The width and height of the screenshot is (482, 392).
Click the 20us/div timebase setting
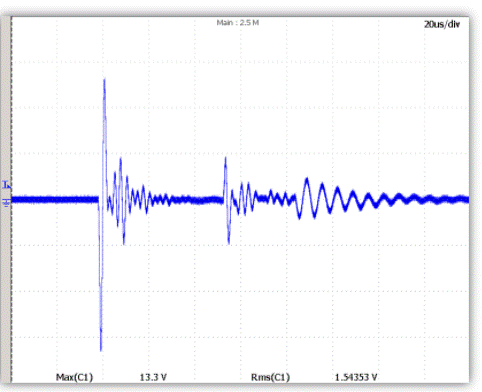(442, 24)
